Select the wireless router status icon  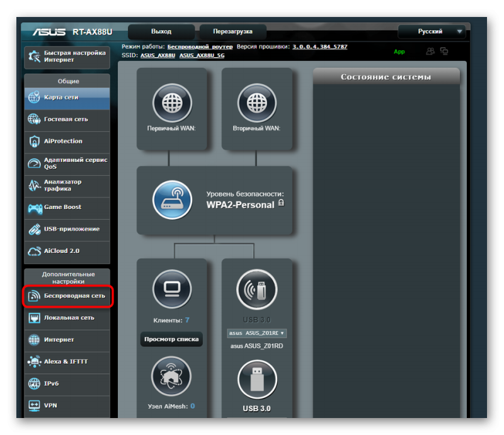172,200
